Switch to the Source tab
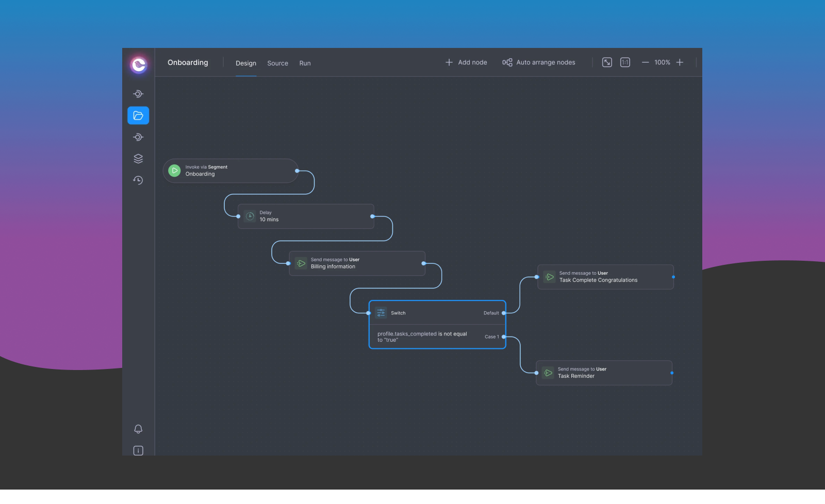Viewport: 825px width, 504px height. coord(277,63)
